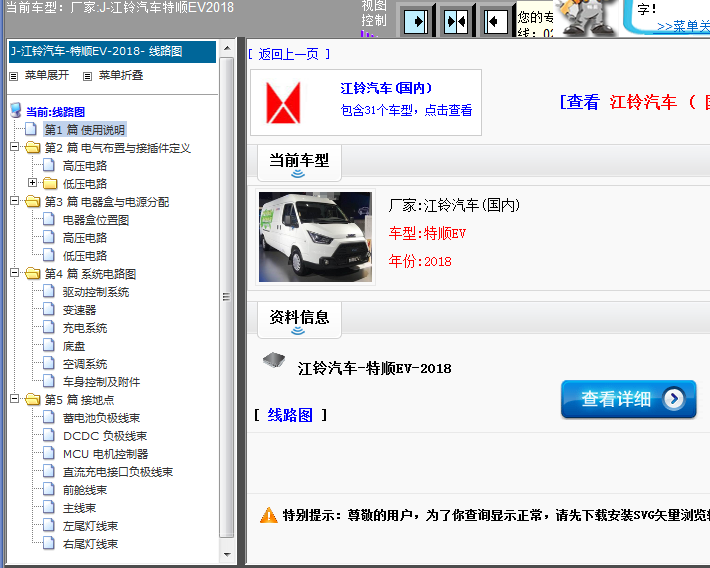Viewport: 710px width, 568px height.
Task: Select 主线束 in the tree
Action: coord(79,508)
